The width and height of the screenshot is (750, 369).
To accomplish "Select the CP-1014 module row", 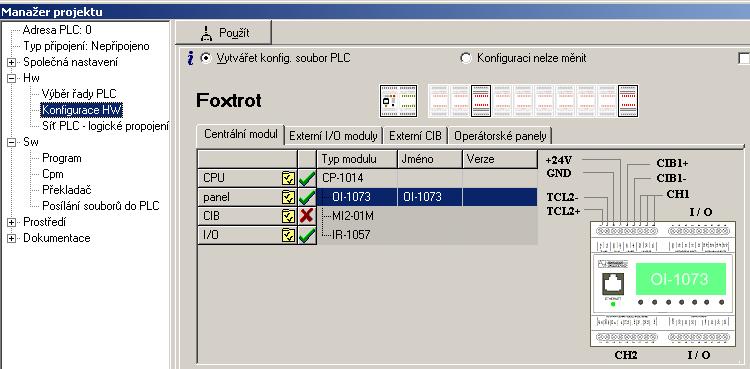I will pos(427,178).
